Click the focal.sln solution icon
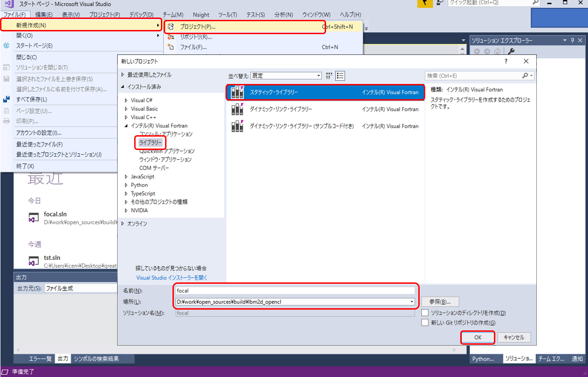 coord(34,218)
